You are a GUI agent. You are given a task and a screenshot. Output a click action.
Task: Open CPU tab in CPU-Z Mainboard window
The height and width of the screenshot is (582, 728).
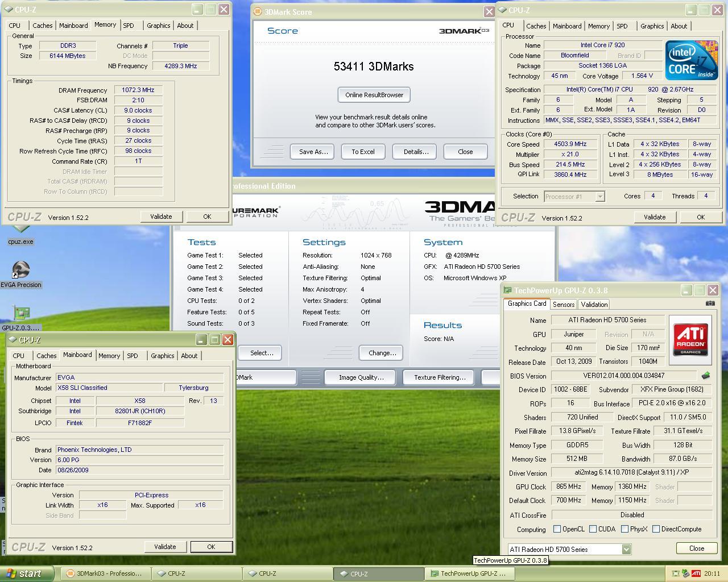(x=19, y=356)
